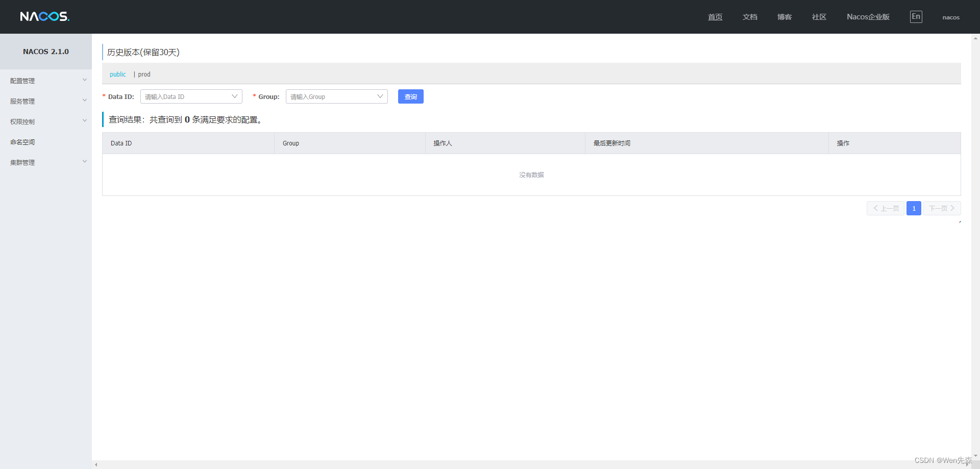Select the public namespace tab
Screen dimensions: 980x469
[117, 75]
